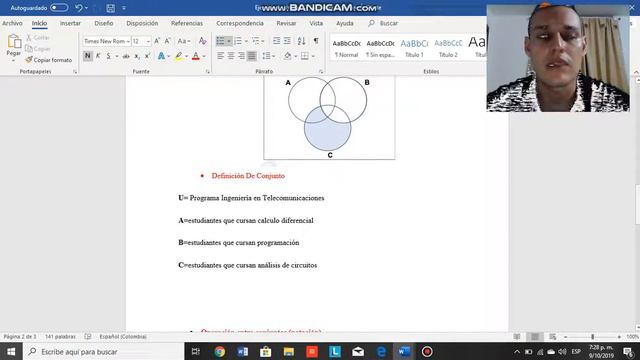
Task: Switch to Insertar tab
Action: point(70,23)
